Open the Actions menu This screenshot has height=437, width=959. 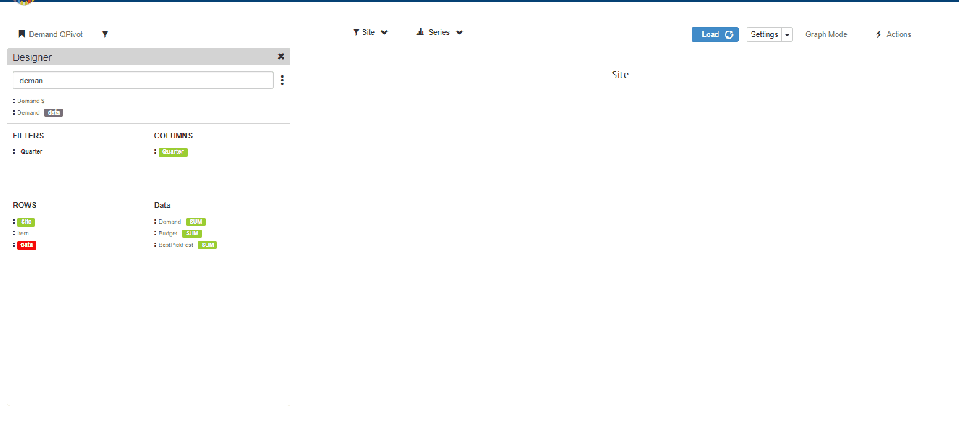tap(893, 35)
